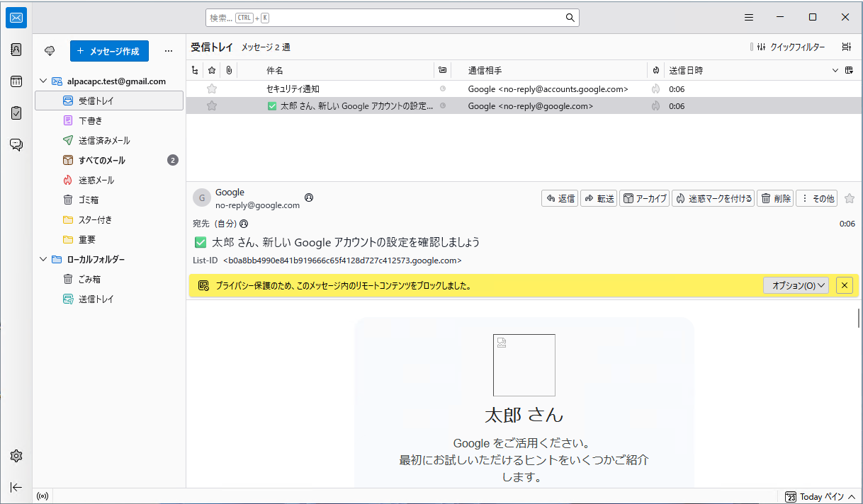This screenshot has width=863, height=504.
Task: Sort by attachment column header
Action: pos(229,71)
